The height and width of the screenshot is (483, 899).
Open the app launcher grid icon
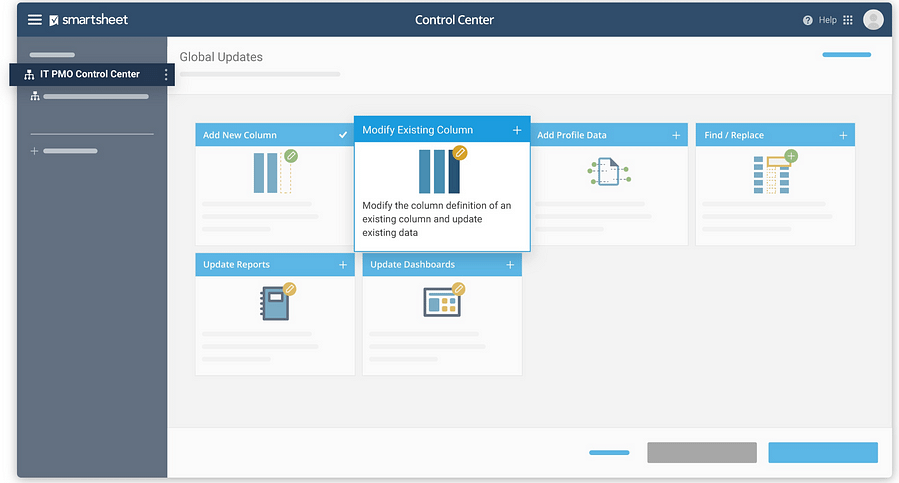[x=848, y=20]
